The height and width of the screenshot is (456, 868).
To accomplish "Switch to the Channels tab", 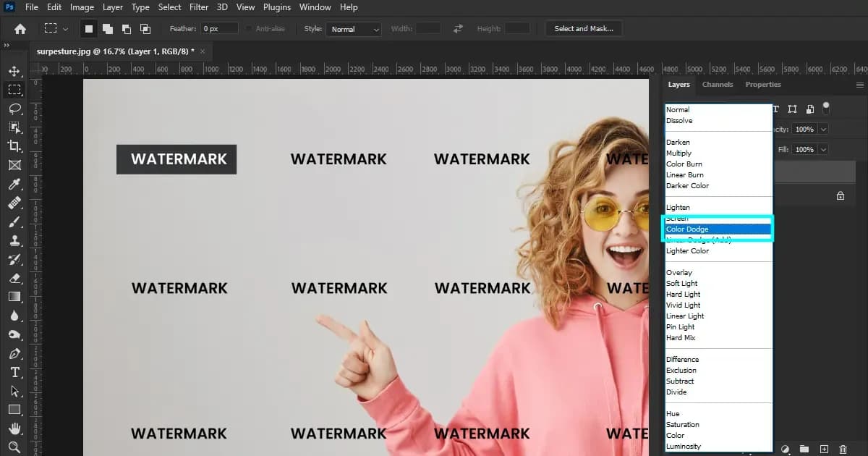I will (x=717, y=85).
